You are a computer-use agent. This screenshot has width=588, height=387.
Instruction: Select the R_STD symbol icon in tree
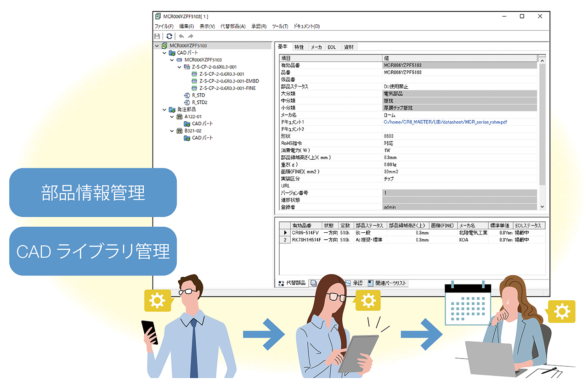tap(187, 95)
